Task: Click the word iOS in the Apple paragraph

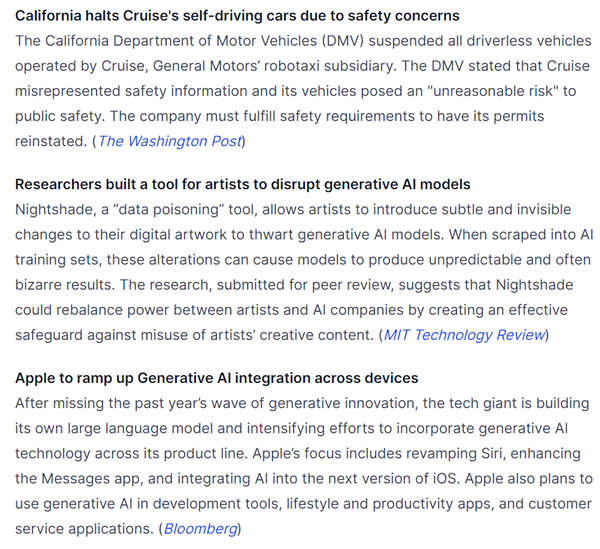Action: pos(445,479)
